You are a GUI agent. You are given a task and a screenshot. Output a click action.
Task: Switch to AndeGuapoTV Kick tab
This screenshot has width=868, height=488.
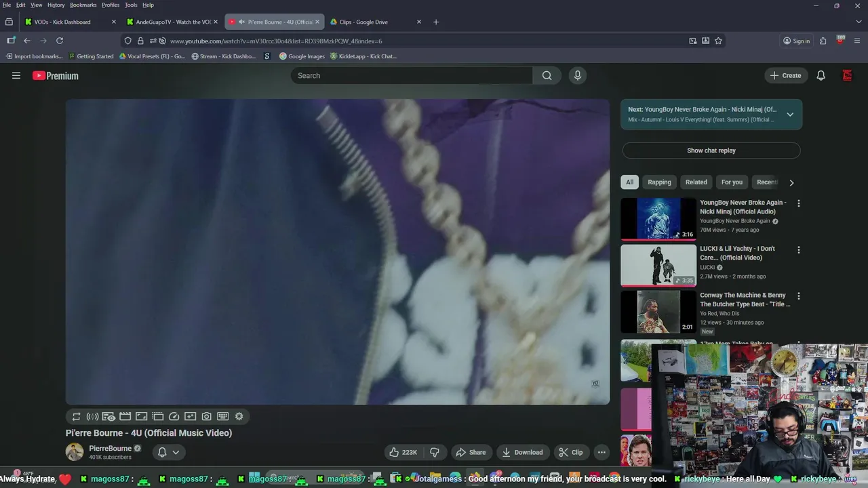pyautogui.click(x=172, y=22)
